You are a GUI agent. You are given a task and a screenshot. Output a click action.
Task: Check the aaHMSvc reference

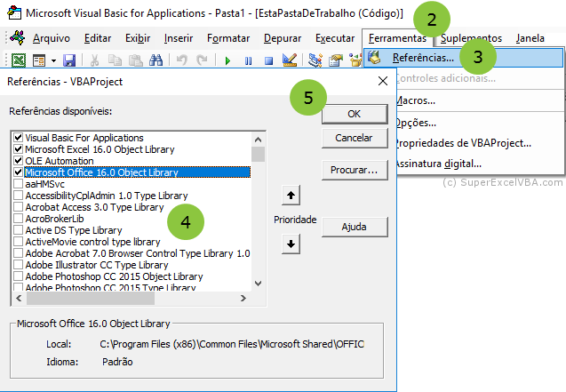point(18,184)
